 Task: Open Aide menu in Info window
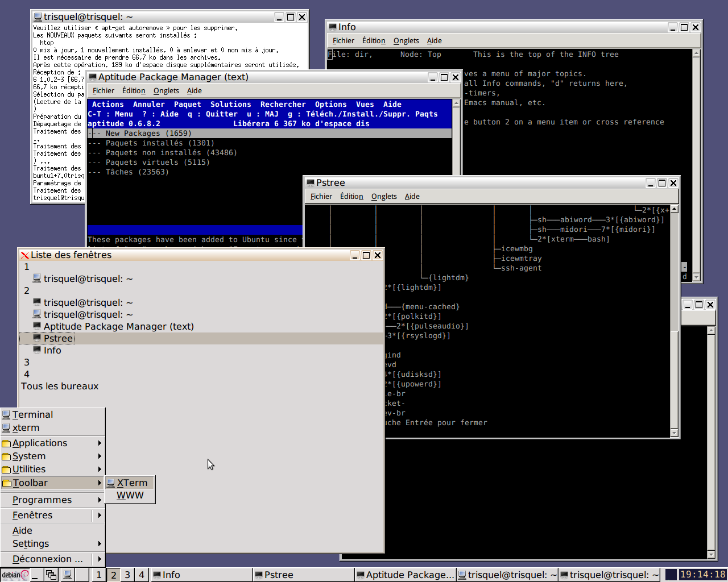(435, 40)
